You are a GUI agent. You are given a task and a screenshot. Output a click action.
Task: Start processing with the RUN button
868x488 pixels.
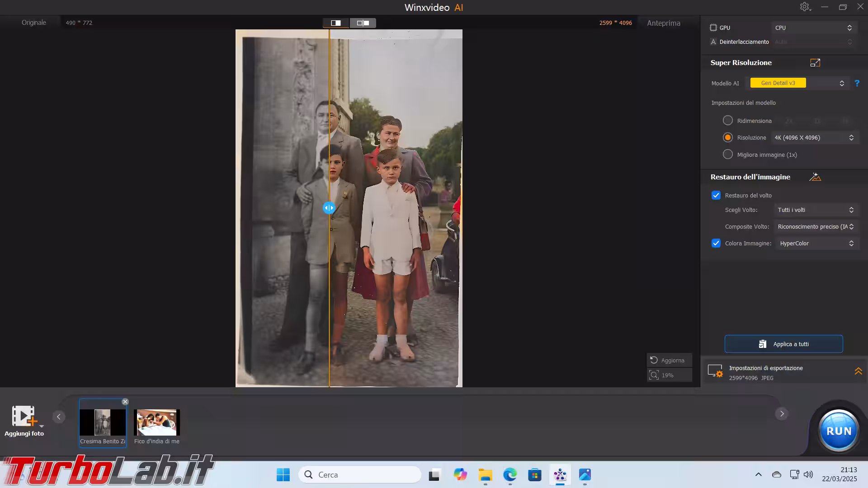point(839,430)
